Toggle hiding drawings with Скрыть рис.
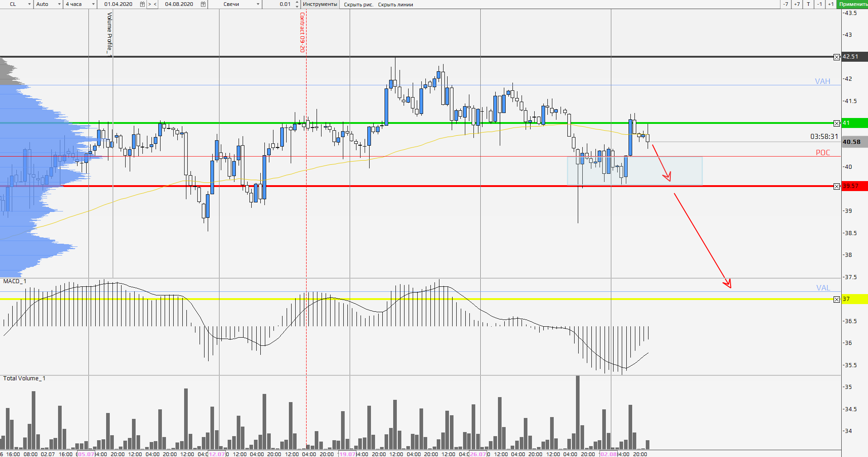The image size is (868, 457). coord(358,5)
